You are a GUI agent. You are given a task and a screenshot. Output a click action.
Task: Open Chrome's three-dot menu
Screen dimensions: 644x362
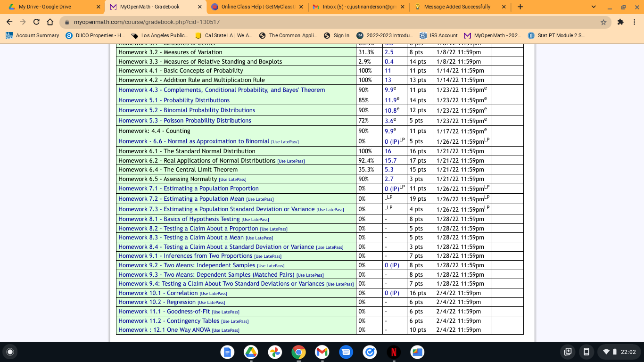(x=635, y=22)
